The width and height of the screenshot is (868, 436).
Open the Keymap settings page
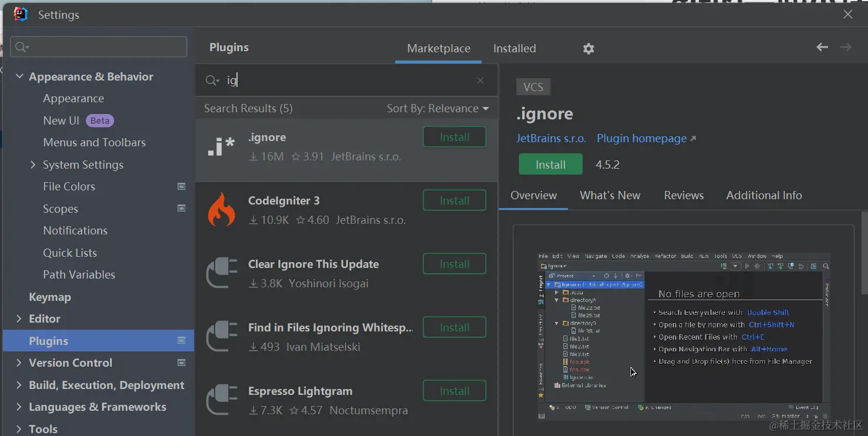[x=50, y=297]
